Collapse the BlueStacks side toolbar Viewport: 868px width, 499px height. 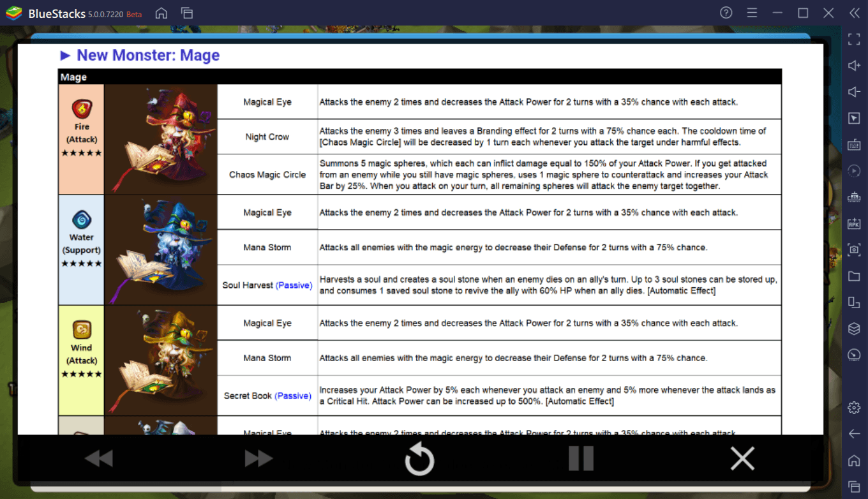[854, 13]
